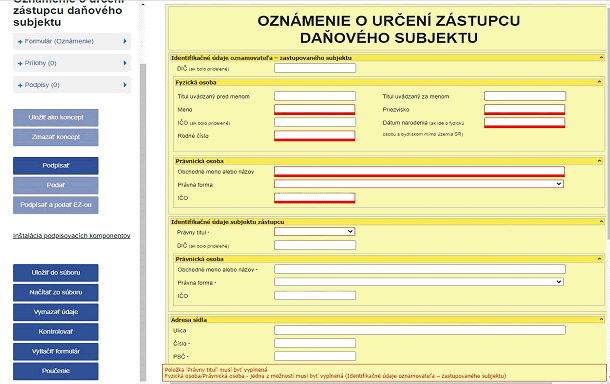Collapse Identifikačné údaje oznamovateľa section arrow
Viewport: 610px width, 384px height.
click(x=601, y=58)
